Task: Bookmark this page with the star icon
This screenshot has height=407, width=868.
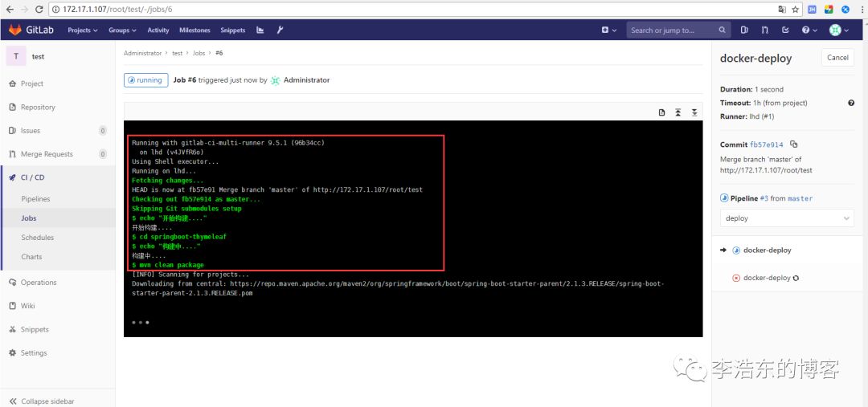Action: pos(796,10)
